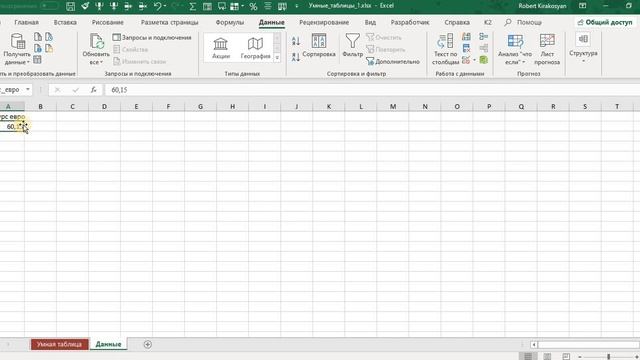
Task: Select the Умная таблица sheet tab
Action: tap(60, 344)
